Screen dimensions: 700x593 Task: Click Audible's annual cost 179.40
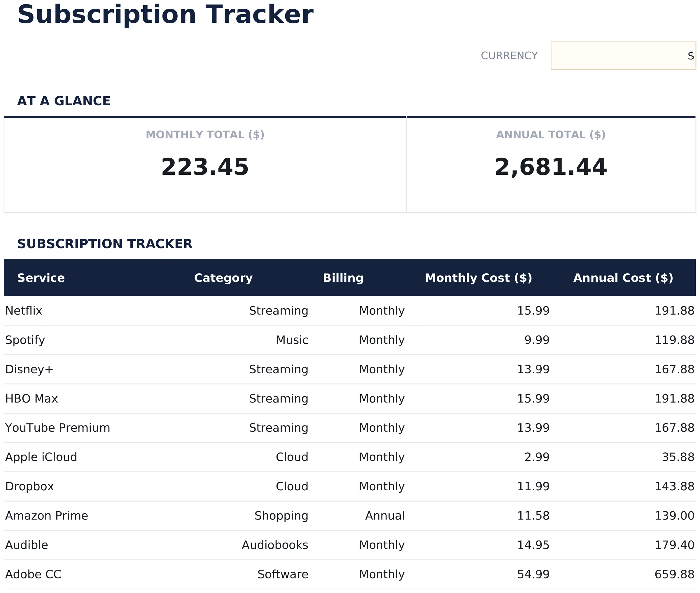[674, 545]
